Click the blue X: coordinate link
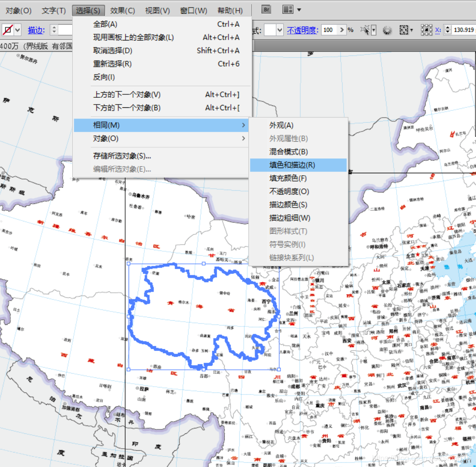This screenshot has width=476, height=467. point(438,30)
